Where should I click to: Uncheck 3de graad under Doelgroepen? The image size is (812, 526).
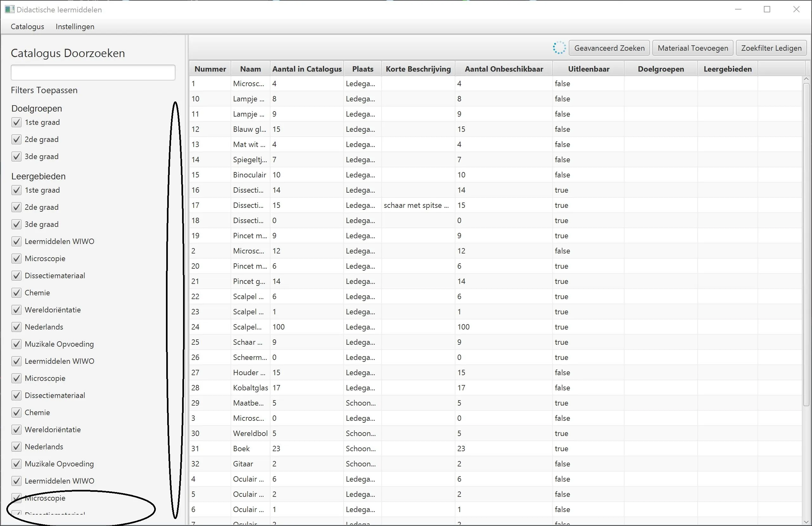16,156
